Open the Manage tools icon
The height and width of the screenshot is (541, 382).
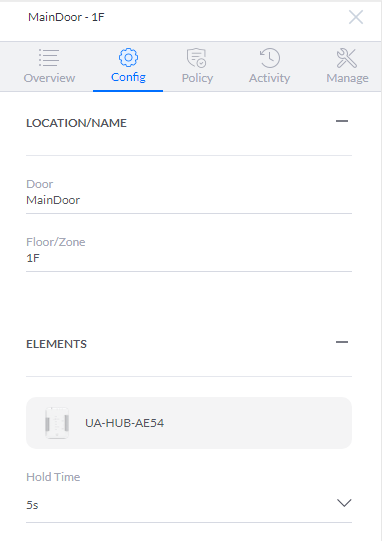coord(346,58)
